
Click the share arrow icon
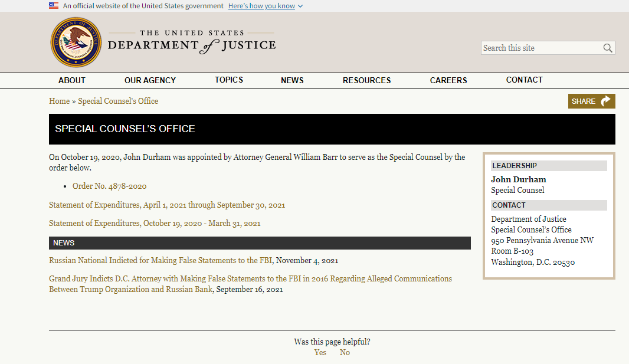click(606, 101)
